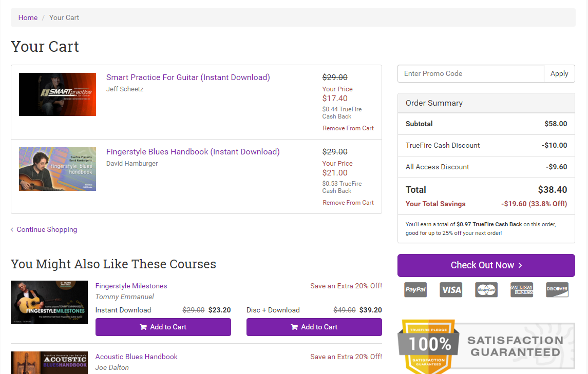Click the Discover card icon
The image size is (588, 374).
[x=557, y=290]
